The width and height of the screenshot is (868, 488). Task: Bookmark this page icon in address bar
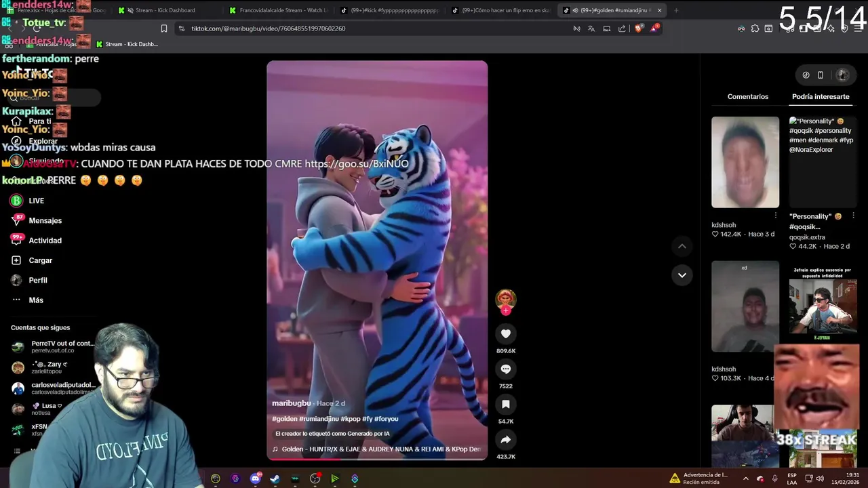pyautogui.click(x=164, y=28)
